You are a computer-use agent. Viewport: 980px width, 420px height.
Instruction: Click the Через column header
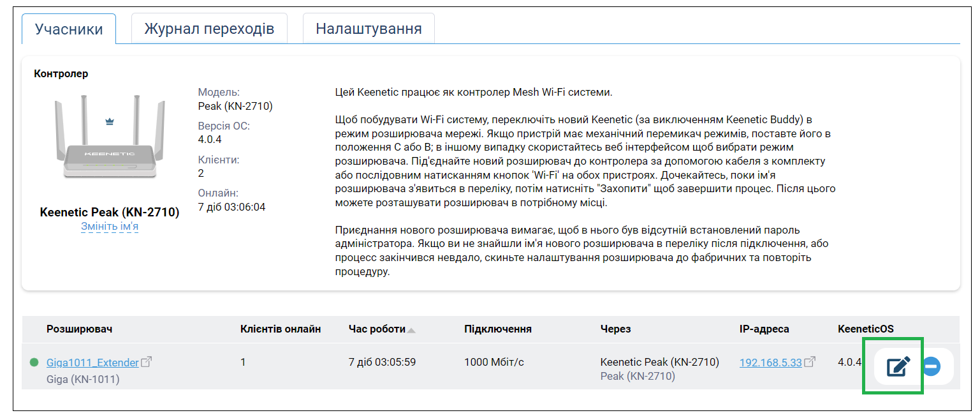pyautogui.click(x=615, y=329)
